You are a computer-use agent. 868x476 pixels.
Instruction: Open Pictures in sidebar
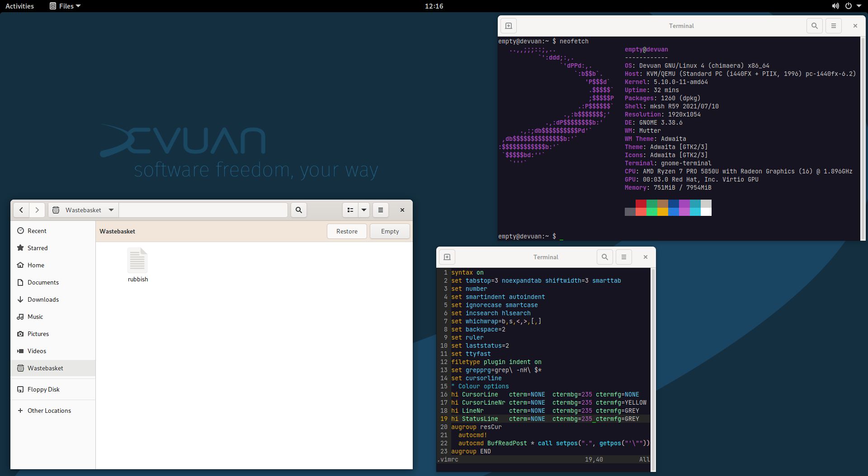[x=53, y=334]
